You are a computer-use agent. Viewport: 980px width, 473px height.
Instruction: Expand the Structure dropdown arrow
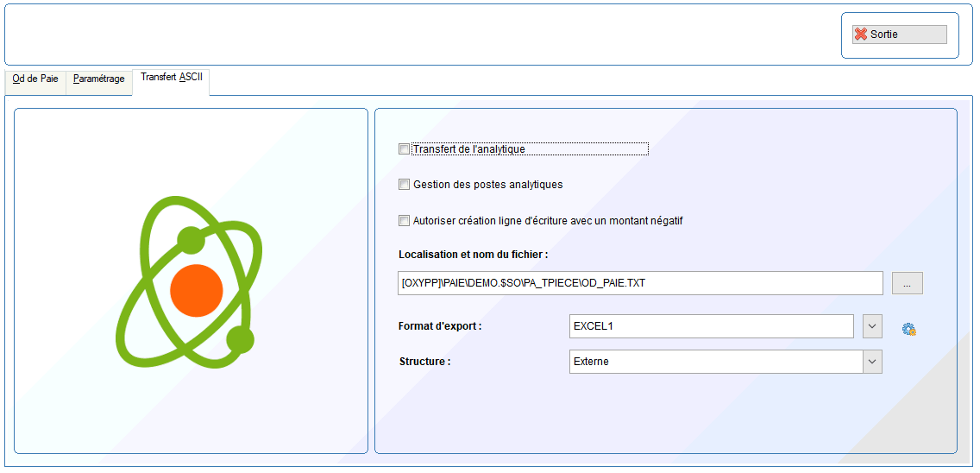pos(872,361)
